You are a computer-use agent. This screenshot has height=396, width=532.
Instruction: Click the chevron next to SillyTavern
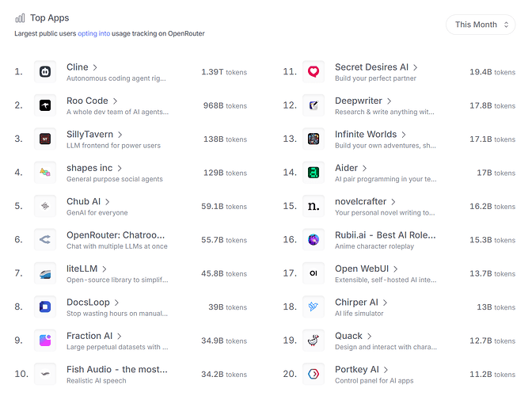pyautogui.click(x=120, y=135)
